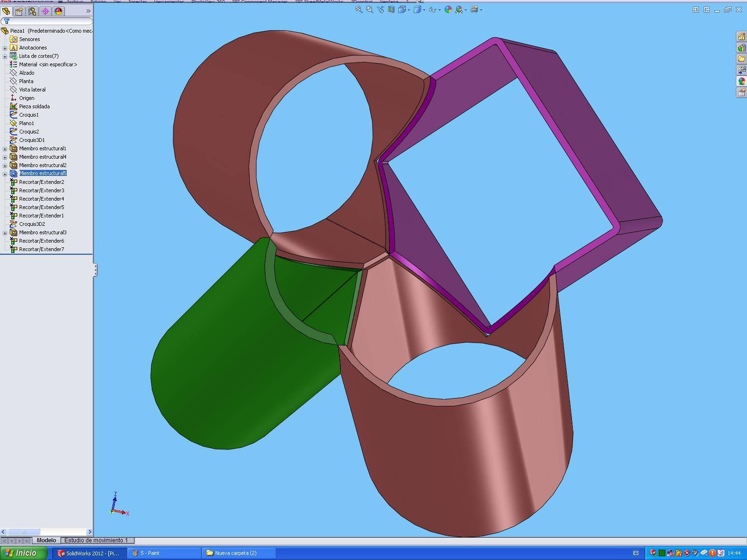Click tile-left window arrangement icon

point(696,9)
